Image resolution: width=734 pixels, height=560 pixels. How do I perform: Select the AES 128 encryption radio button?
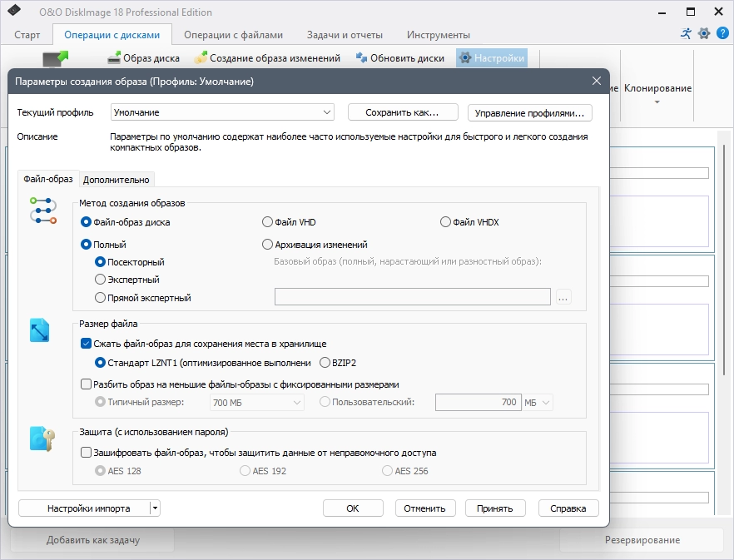click(118, 471)
